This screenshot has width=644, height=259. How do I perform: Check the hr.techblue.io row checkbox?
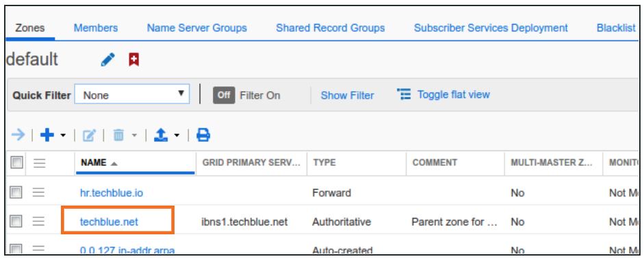click(x=16, y=192)
